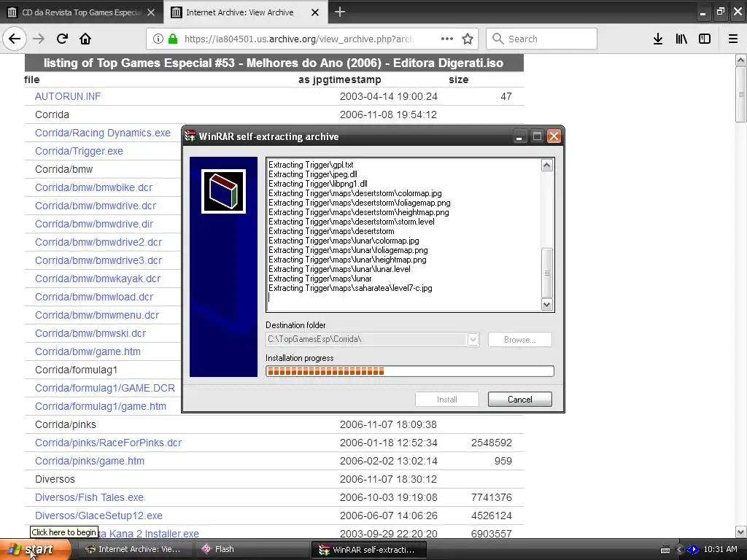This screenshot has height=560, width=747.
Task: Click the keyboard icon in system tray
Action: 665,550
